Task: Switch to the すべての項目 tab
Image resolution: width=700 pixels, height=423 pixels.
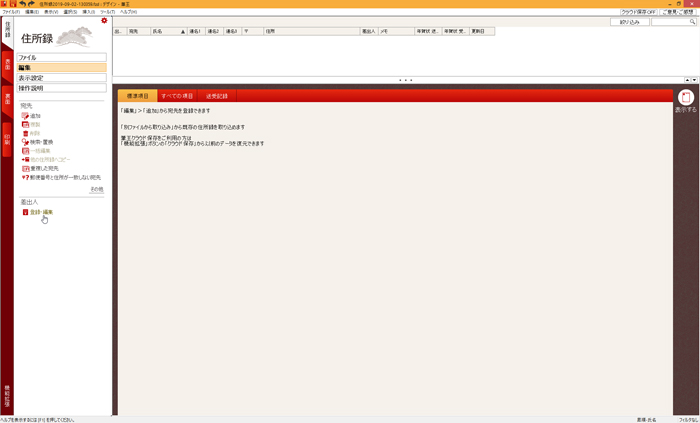Action: [177, 96]
